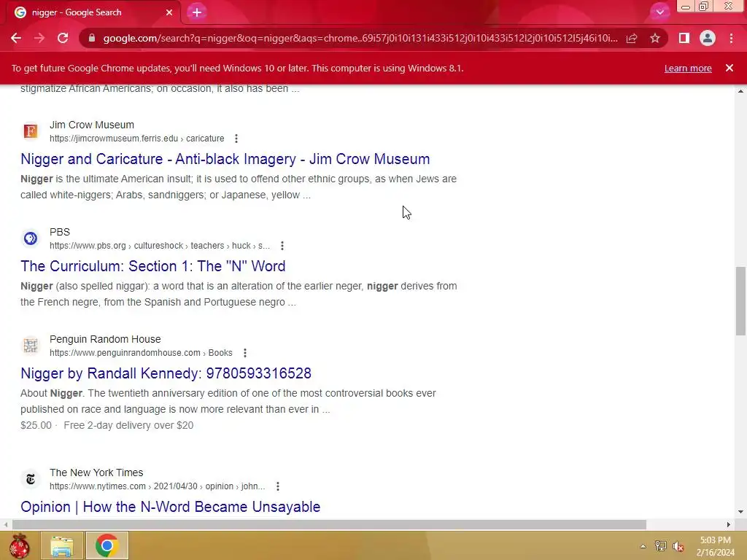Click the scroll up arrow on the vertical scrollbar

740,91
